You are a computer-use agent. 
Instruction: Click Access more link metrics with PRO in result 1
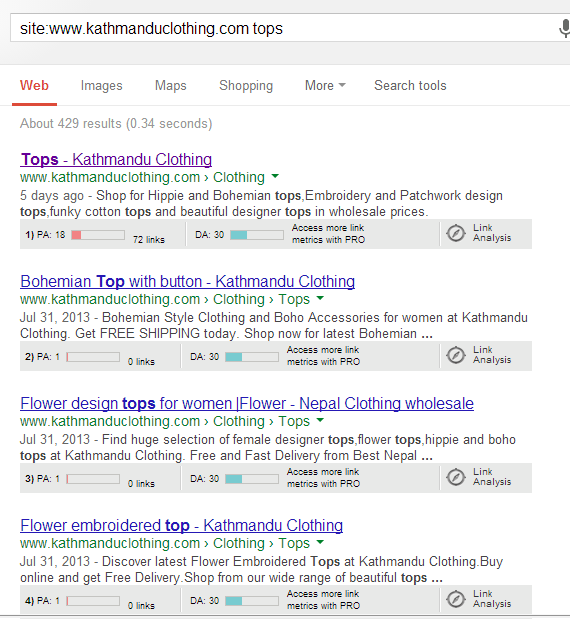(x=328, y=234)
